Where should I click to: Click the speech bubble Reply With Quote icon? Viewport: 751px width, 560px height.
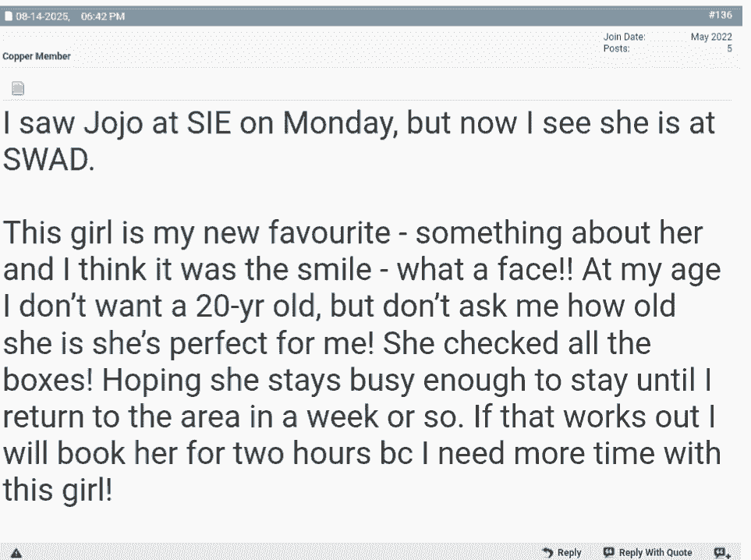click(609, 552)
